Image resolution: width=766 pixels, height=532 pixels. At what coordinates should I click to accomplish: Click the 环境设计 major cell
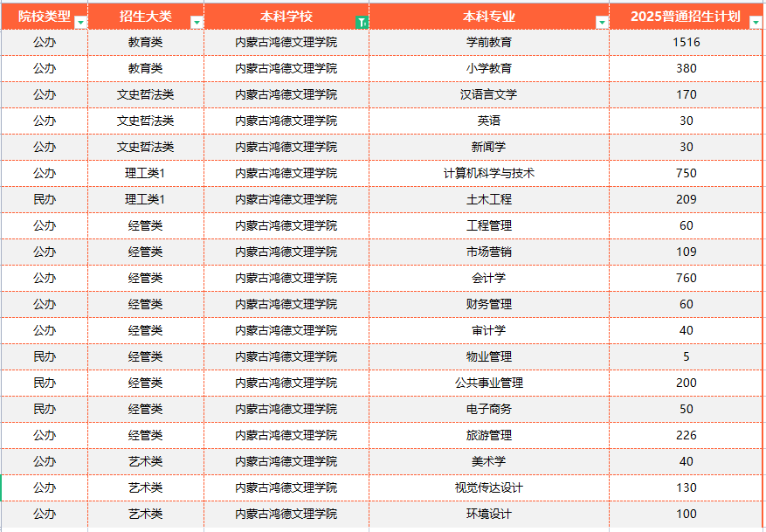tap(489, 514)
